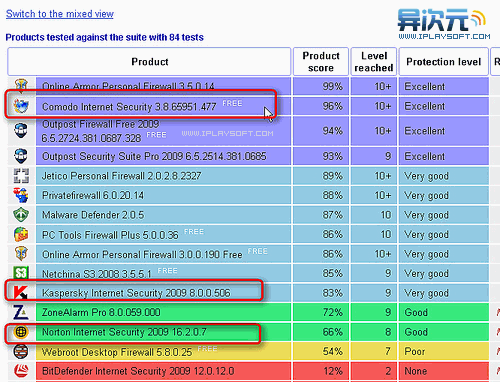500x382 pixels.
Task: Click the Malware Defender shield icon
Action: tap(21, 215)
